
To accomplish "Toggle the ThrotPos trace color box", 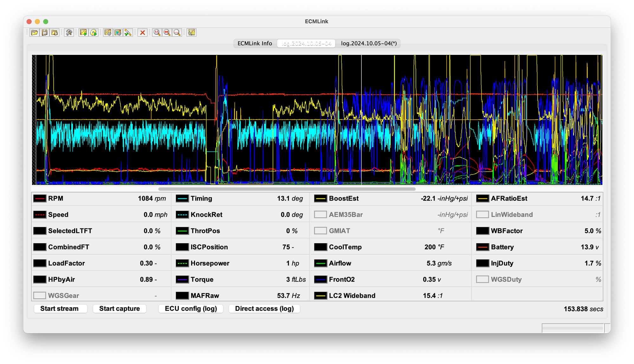I will pos(182,231).
